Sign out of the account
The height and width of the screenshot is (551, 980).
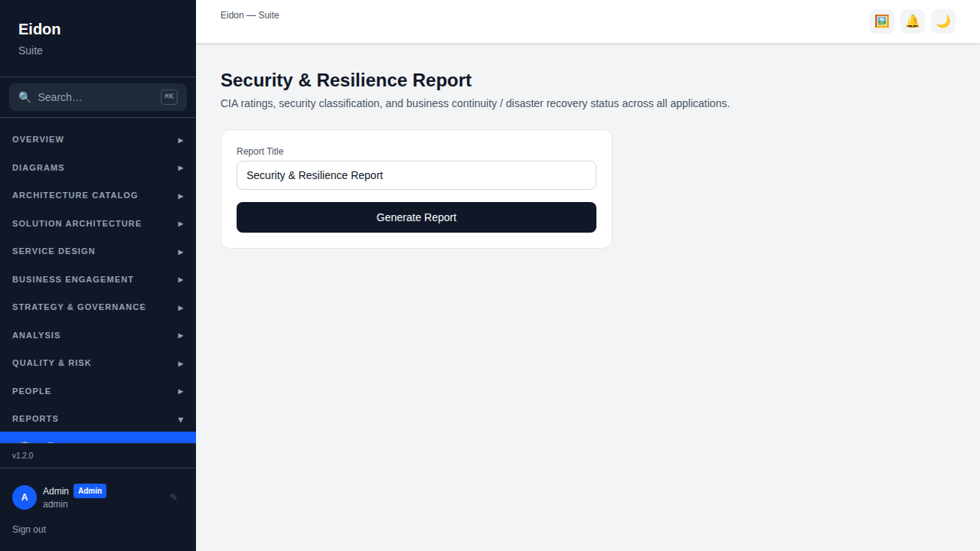tap(29, 530)
